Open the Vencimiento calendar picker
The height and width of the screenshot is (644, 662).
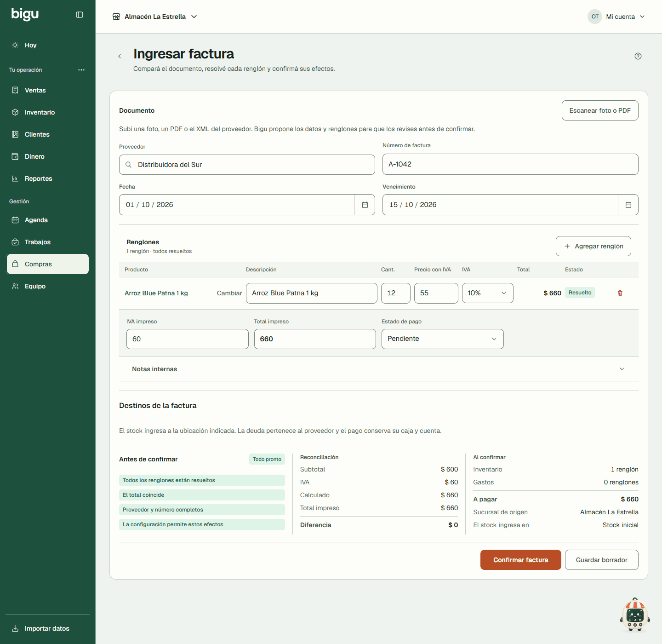pos(628,205)
